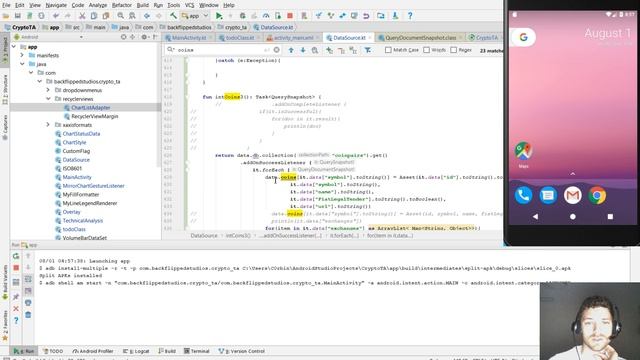Switch to MainActivity.kt editor tab
Screen dimensions: 640x360
[189, 38]
